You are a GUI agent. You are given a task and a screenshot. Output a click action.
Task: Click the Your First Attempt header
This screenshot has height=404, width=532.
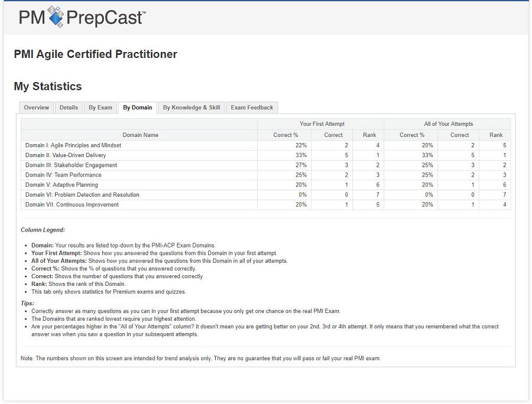pos(322,124)
